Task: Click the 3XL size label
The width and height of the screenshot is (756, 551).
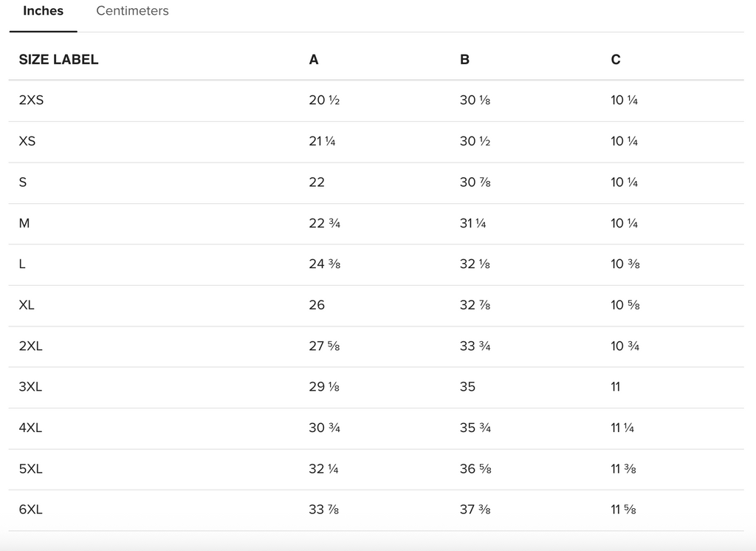Action: 31,387
